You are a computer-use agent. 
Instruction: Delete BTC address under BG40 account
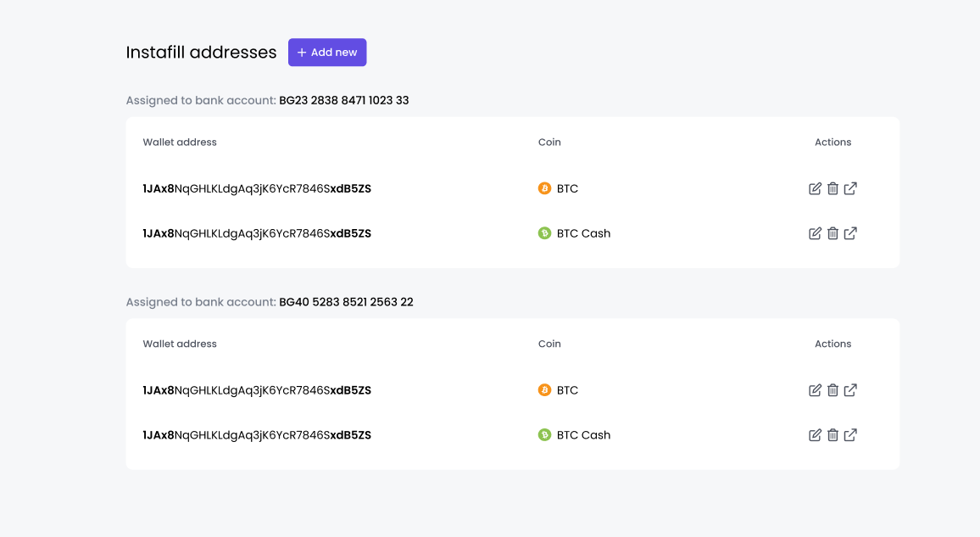point(832,391)
